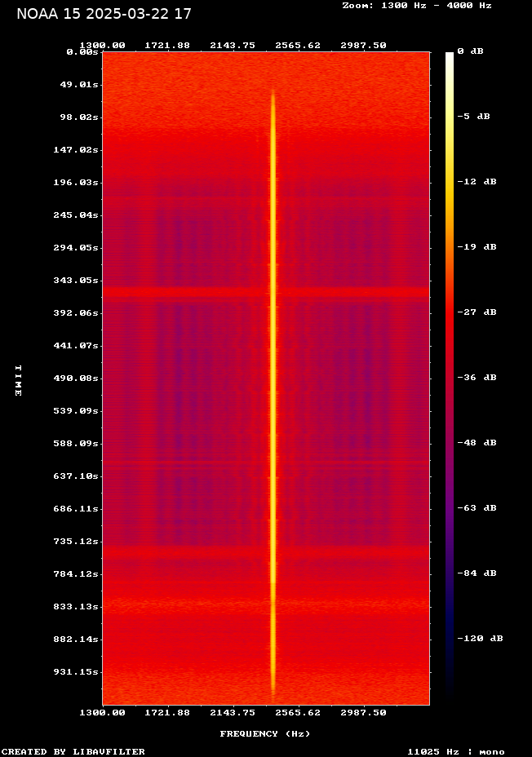The height and width of the screenshot is (757, 532).
Task: Click bottom axis label '1721.88'
Action: click(x=167, y=713)
